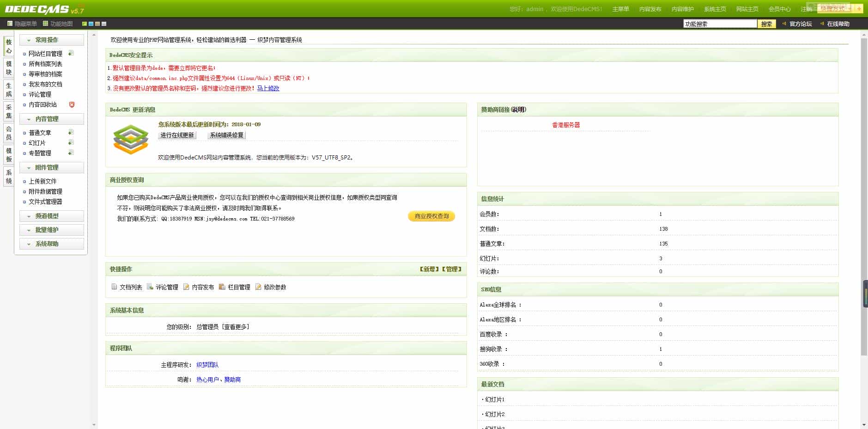
Task: Focus the 功能搜索 search input field
Action: click(x=720, y=24)
